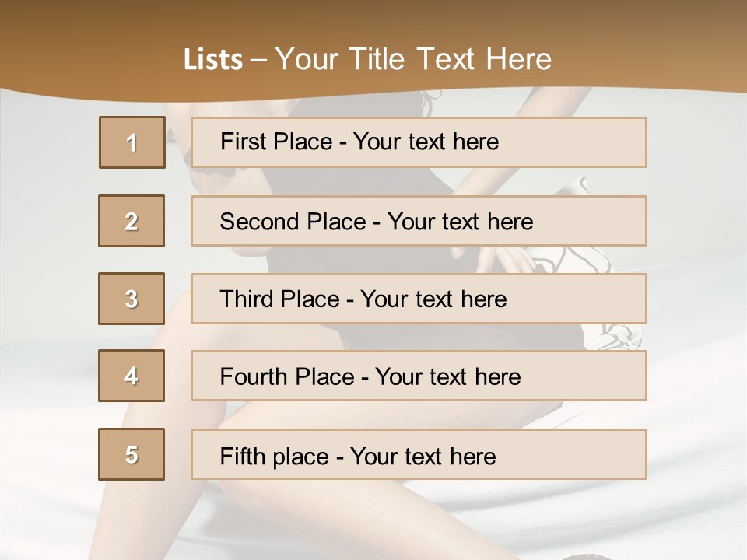The image size is (747, 560).
Task: Click the text 'Fourth Place'
Action: (x=286, y=377)
